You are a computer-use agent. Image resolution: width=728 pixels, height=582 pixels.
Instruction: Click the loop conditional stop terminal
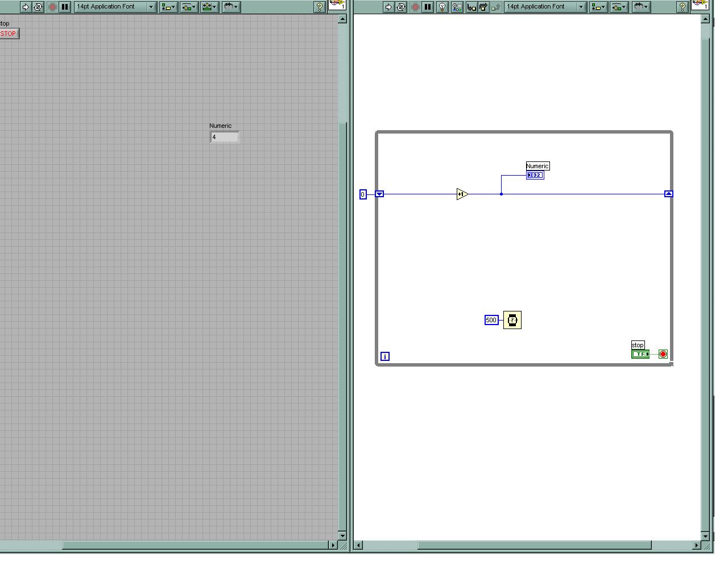663,354
